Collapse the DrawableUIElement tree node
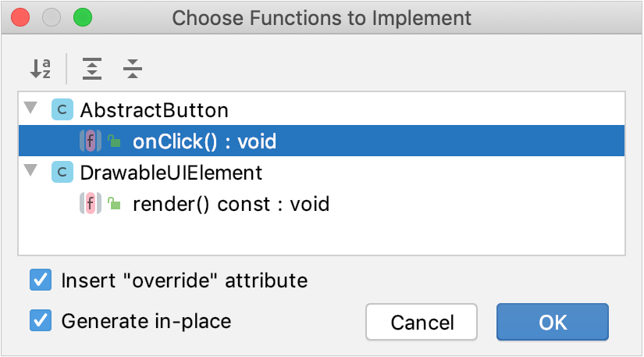The image size is (644, 357). tap(31, 170)
